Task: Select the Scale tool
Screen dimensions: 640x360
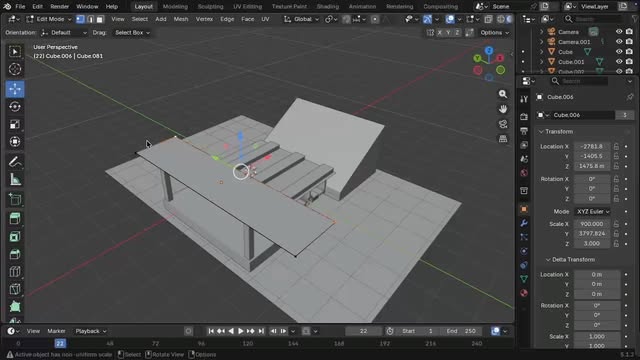Action: click(x=15, y=124)
